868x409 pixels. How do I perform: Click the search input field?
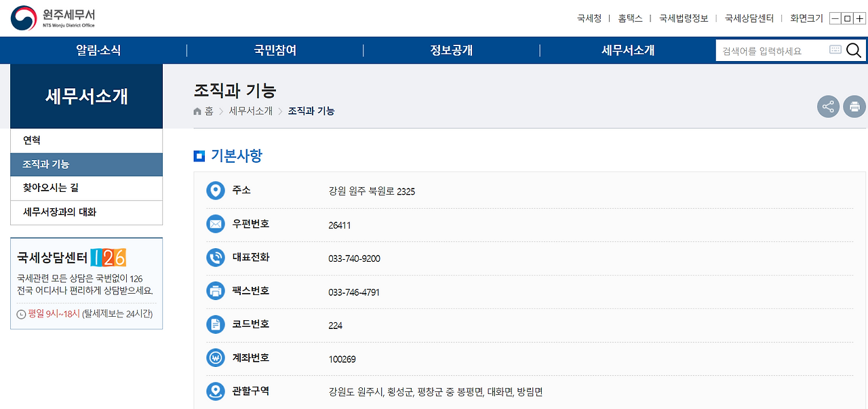pyautogui.click(x=766, y=49)
